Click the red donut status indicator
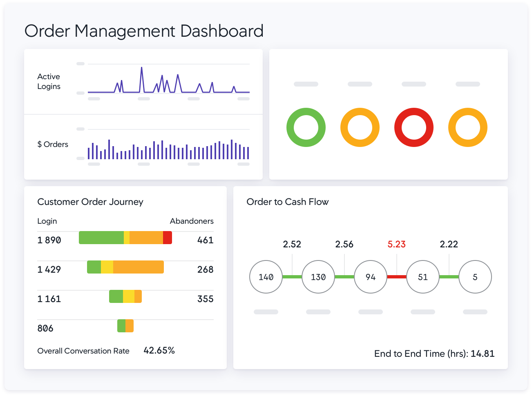 [x=414, y=127]
